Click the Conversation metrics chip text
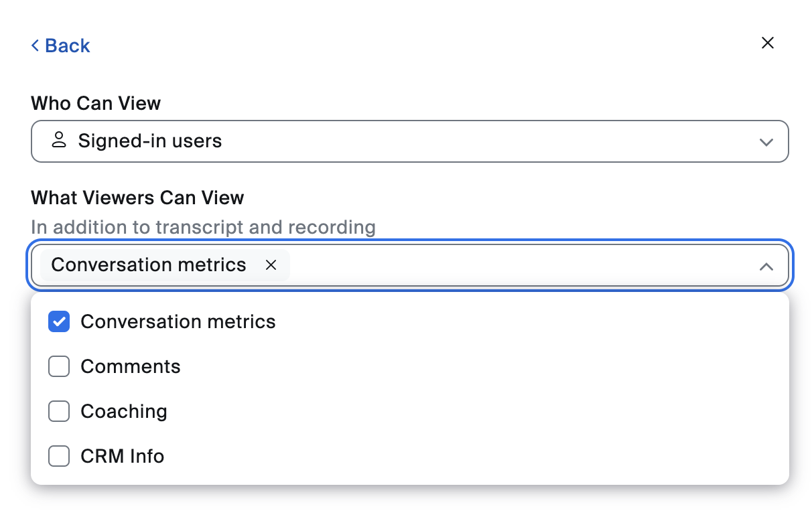The width and height of the screenshot is (812, 525). [149, 265]
